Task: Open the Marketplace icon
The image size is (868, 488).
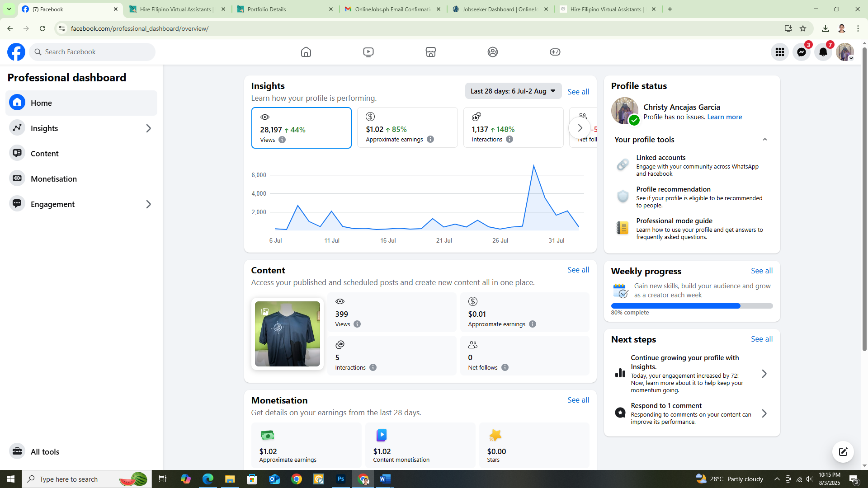Action: [430, 52]
